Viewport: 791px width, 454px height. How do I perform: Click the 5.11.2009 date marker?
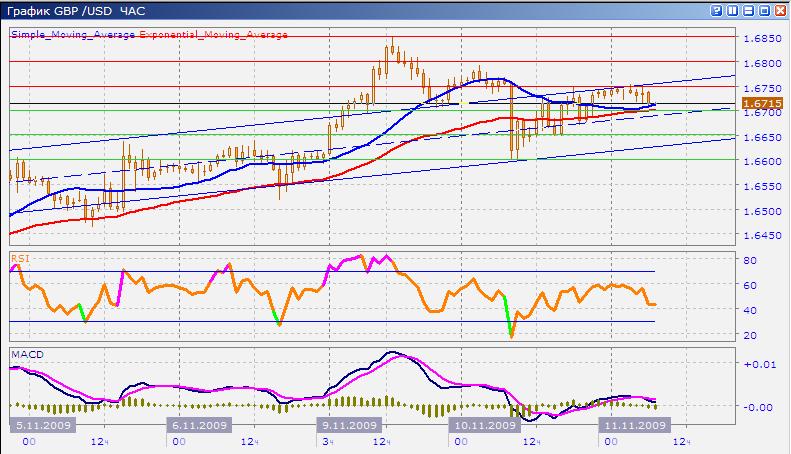click(x=37, y=425)
